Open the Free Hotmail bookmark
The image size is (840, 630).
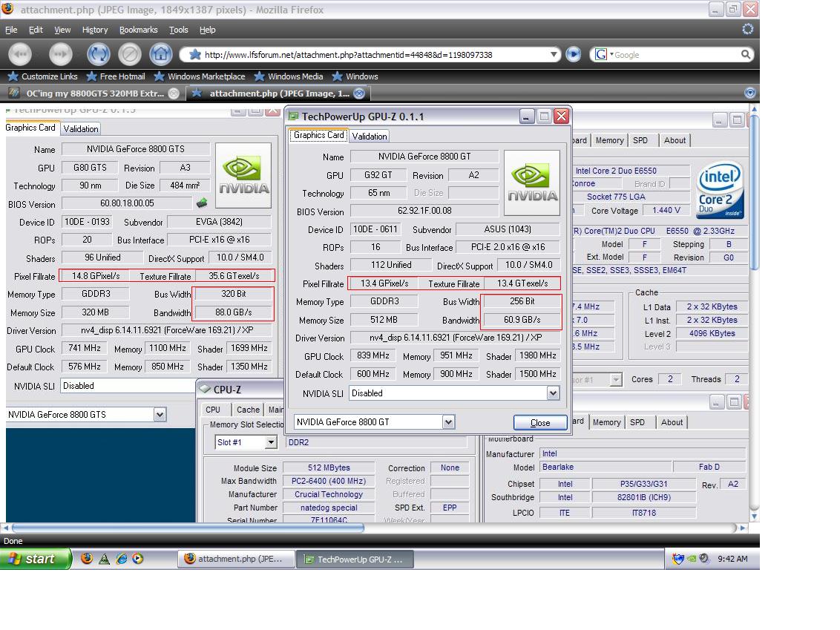tap(116, 76)
